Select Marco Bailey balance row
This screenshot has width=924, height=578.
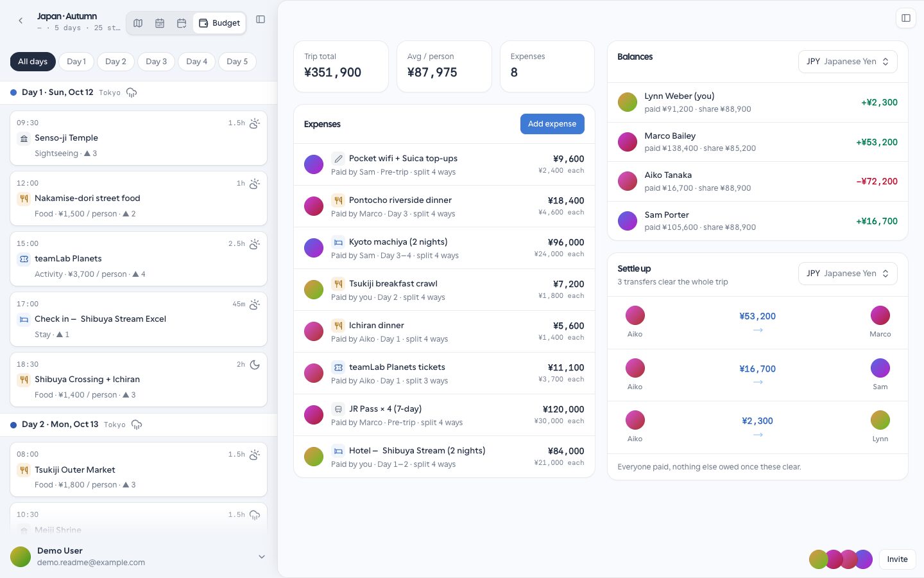tap(757, 142)
